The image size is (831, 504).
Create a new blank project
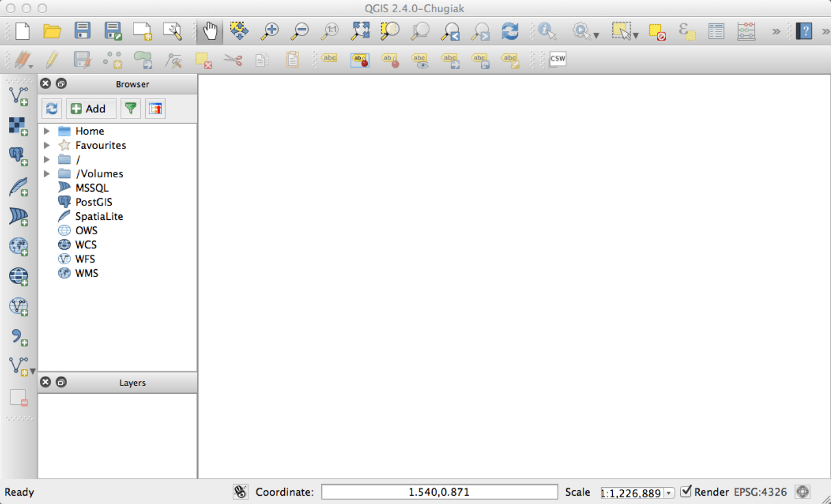(23, 31)
